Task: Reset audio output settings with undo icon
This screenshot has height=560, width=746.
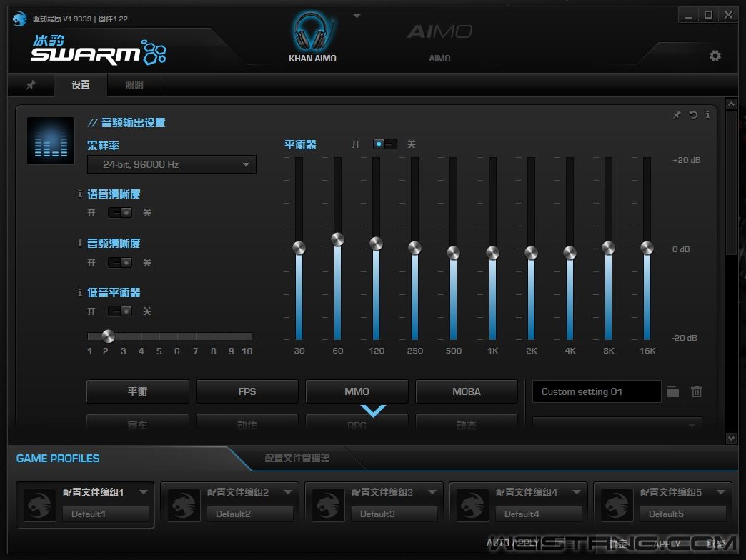Action: [x=693, y=114]
